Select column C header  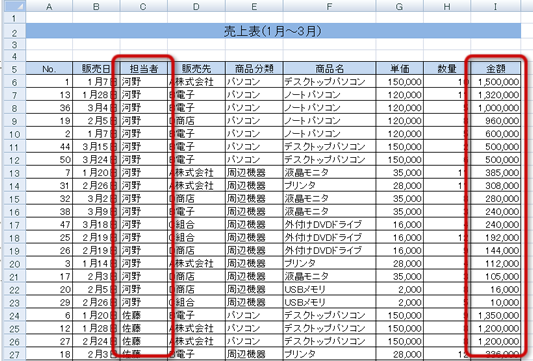pos(143,6)
